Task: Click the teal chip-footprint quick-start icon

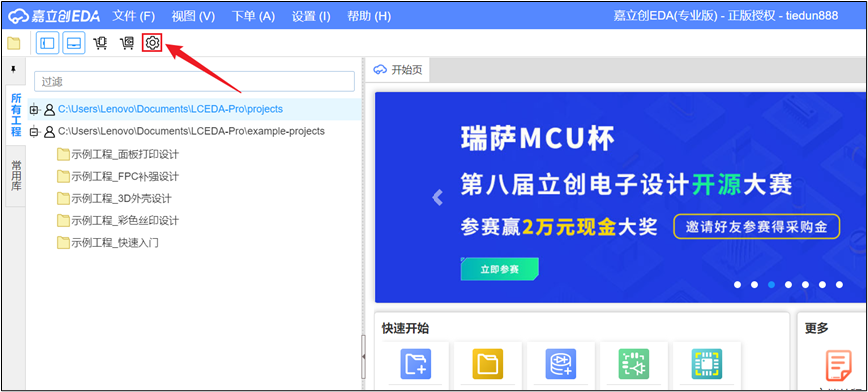Action: (x=707, y=364)
